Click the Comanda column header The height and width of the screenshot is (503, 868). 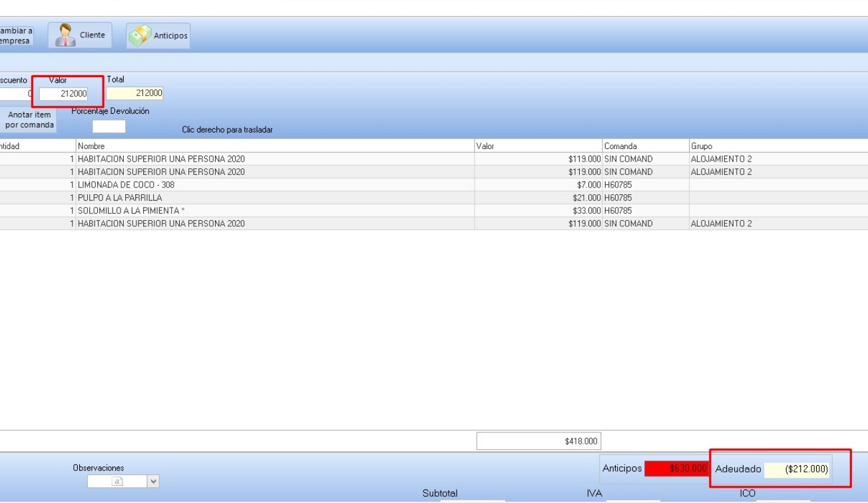(645, 146)
